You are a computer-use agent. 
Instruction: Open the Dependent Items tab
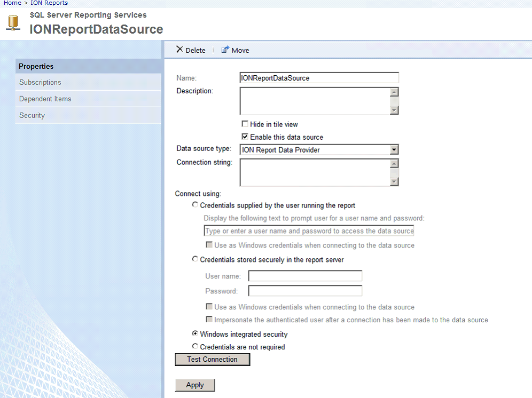[88, 99]
